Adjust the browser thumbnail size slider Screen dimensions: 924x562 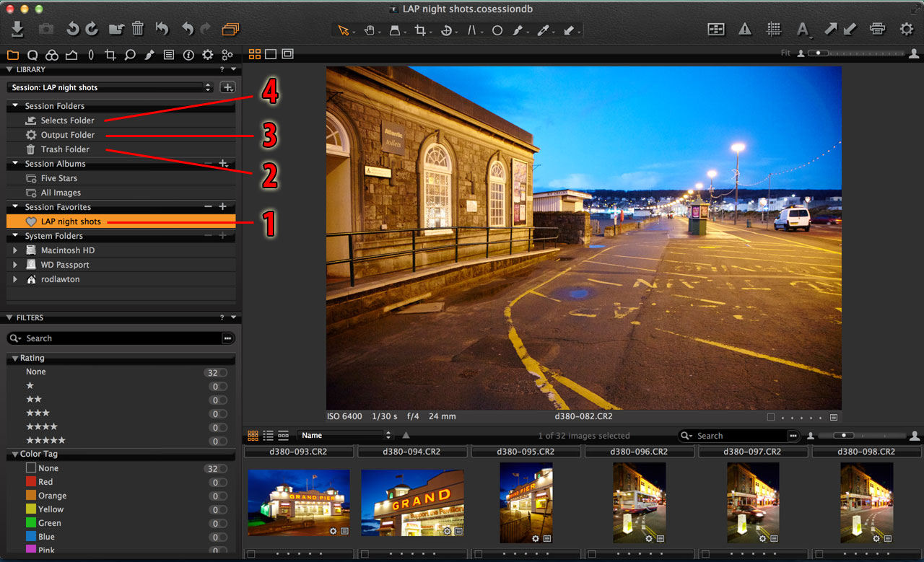pos(861,436)
